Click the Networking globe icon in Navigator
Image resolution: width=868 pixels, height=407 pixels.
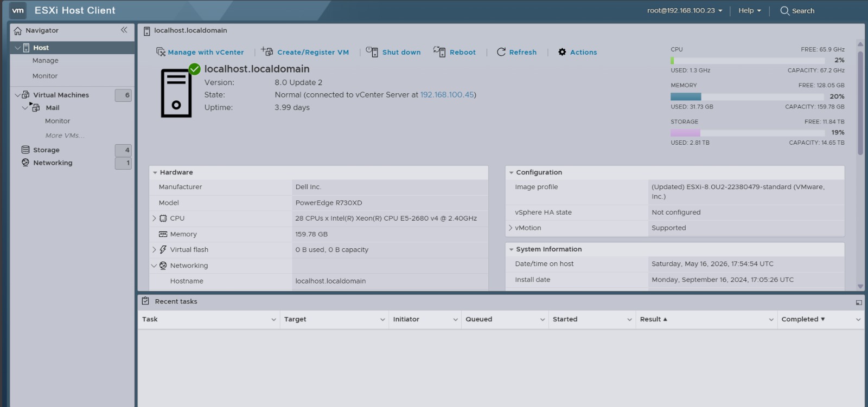click(x=25, y=163)
